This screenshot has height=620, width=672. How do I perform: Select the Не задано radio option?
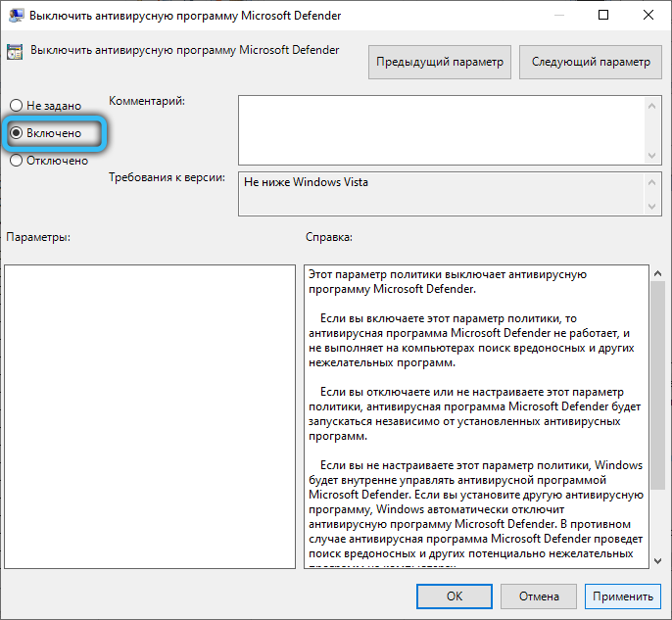[x=16, y=106]
